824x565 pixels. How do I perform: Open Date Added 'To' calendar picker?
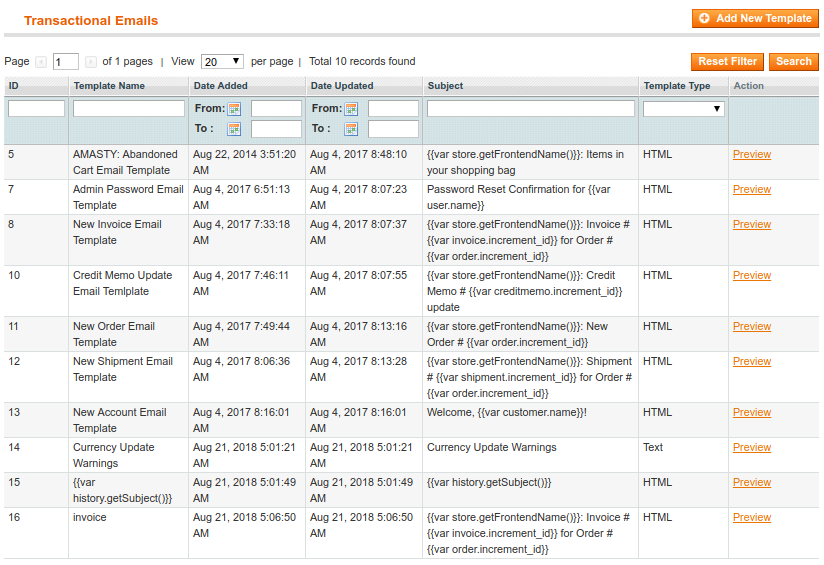tap(234, 129)
